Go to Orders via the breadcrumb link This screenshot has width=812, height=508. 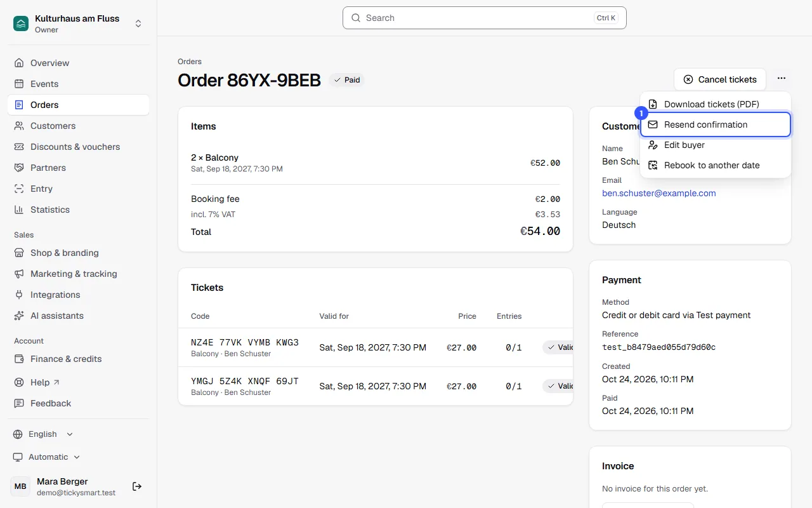pyautogui.click(x=190, y=62)
